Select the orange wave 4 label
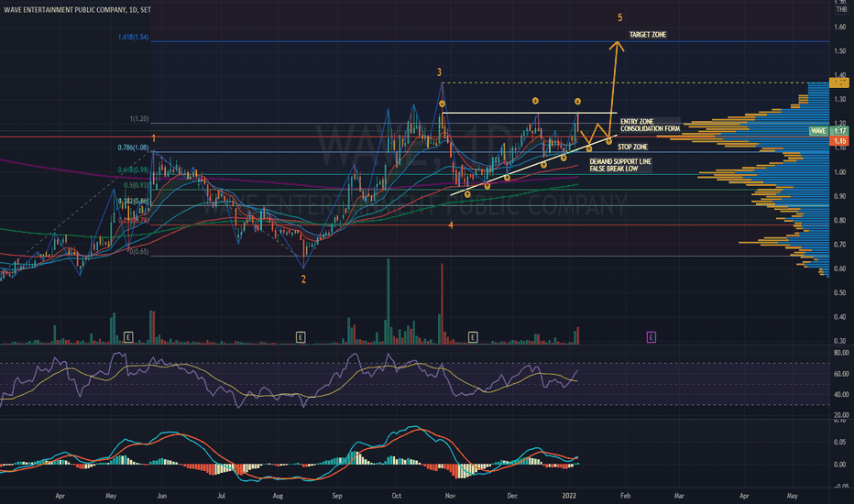Screen dimensions: 854x504 (x=451, y=225)
